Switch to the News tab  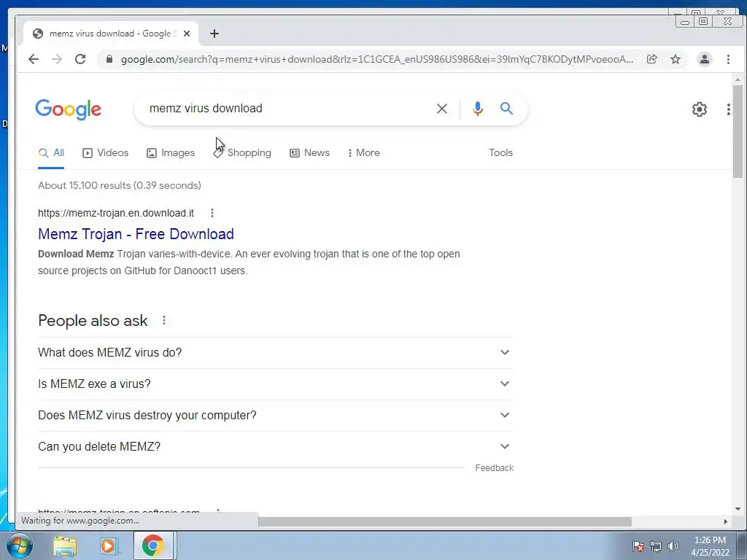(x=309, y=153)
